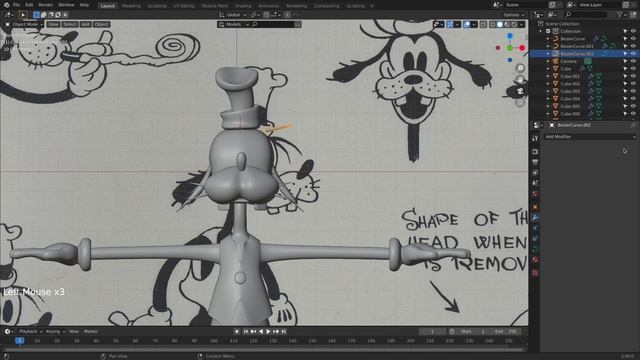Open the Scene properties tab icon
This screenshot has width=640, height=360.
535,184
